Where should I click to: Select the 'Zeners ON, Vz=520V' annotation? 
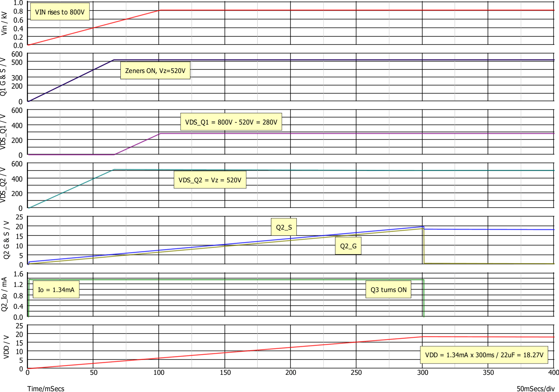click(x=155, y=71)
